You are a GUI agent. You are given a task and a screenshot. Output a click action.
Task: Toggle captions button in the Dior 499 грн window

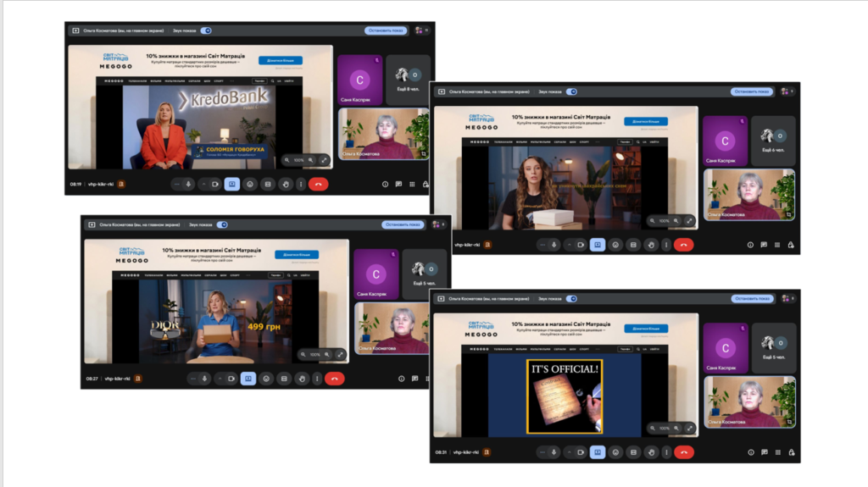tap(284, 379)
